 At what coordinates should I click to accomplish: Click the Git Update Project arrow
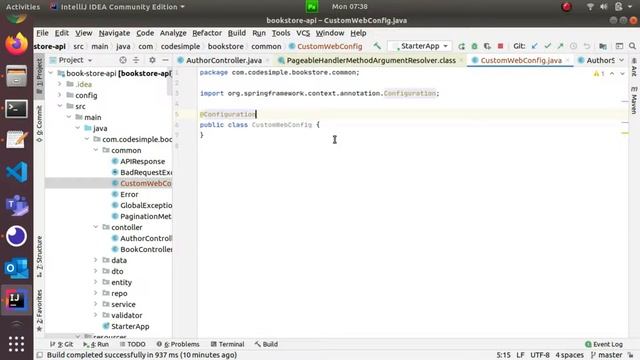(x=535, y=46)
